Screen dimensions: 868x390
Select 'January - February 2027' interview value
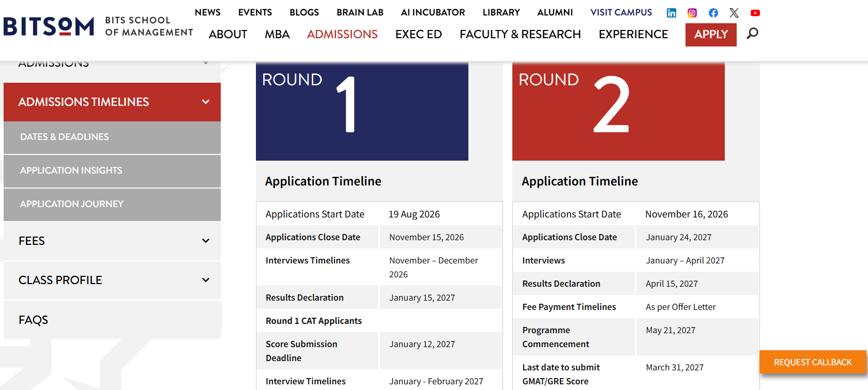[x=436, y=381]
